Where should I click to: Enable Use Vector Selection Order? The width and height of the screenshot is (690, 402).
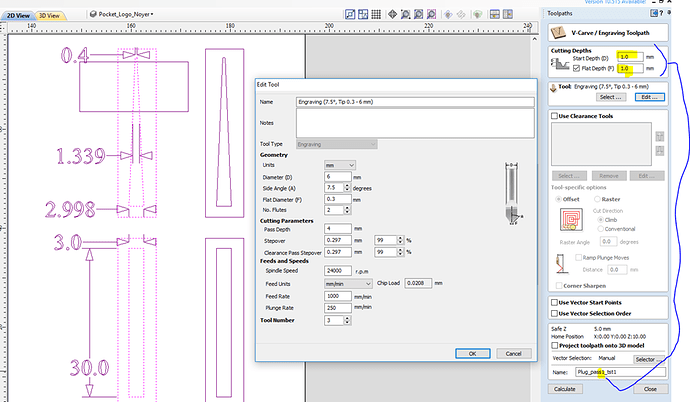pyautogui.click(x=554, y=314)
